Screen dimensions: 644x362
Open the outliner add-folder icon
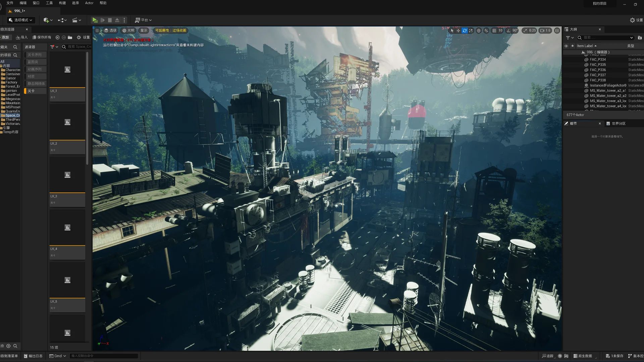pyautogui.click(x=640, y=38)
